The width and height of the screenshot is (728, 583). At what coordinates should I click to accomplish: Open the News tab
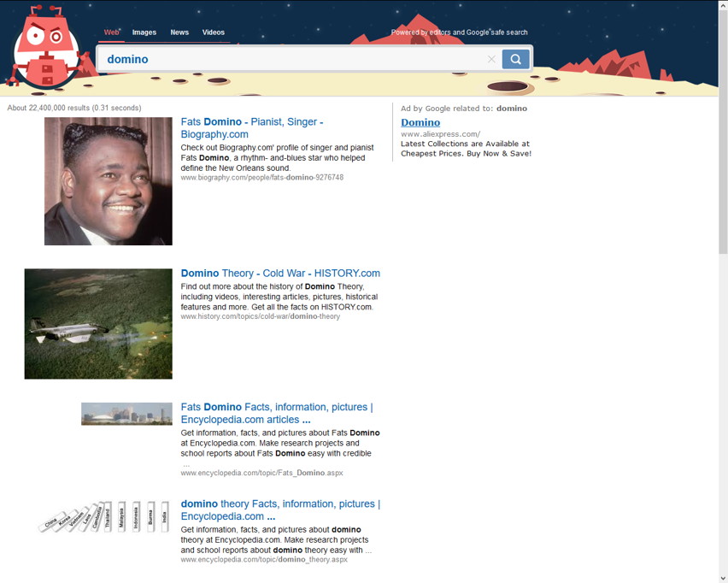179,32
